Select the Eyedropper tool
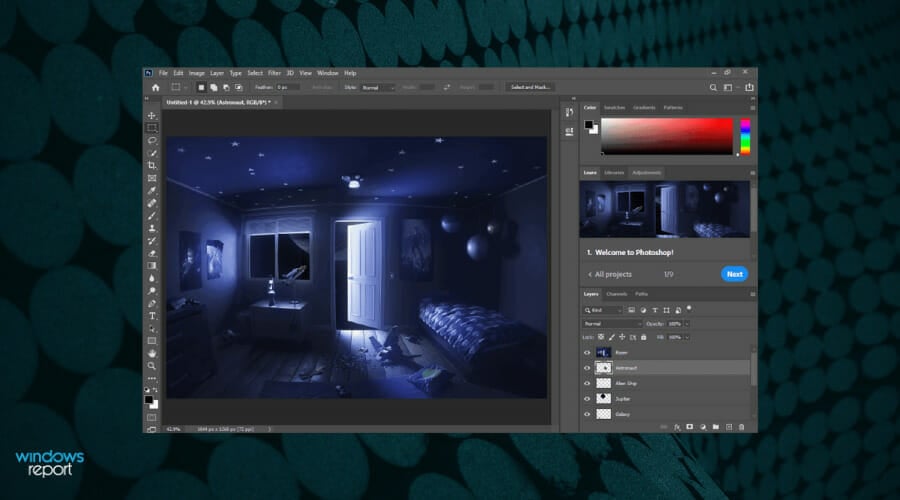This screenshot has width=900, height=500. 152,191
